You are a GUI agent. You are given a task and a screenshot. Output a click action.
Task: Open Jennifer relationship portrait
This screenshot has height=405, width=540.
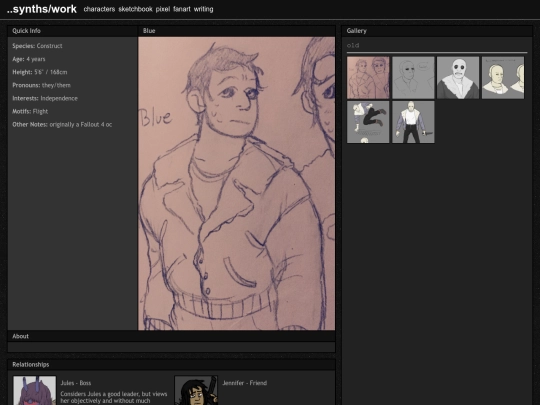[196, 391]
